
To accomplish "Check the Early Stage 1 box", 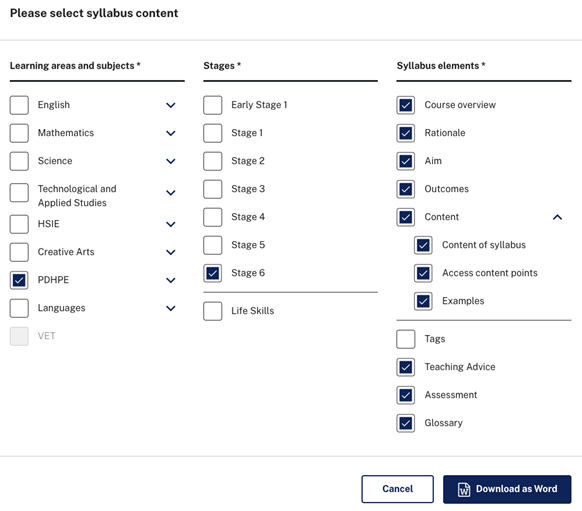I will (x=213, y=105).
